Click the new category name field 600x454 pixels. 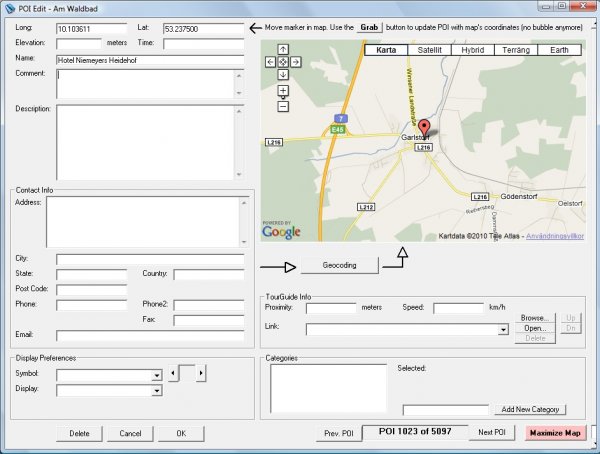(x=446, y=410)
